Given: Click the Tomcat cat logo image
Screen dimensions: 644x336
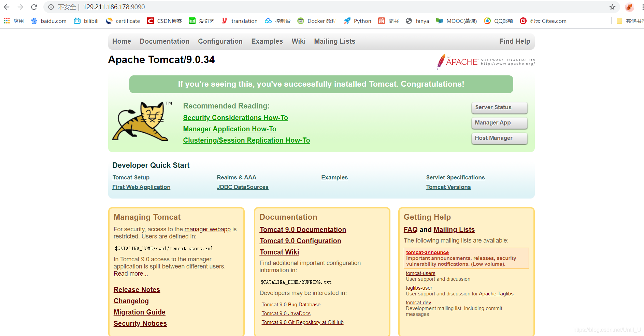Looking at the screenshot, I should [x=142, y=121].
